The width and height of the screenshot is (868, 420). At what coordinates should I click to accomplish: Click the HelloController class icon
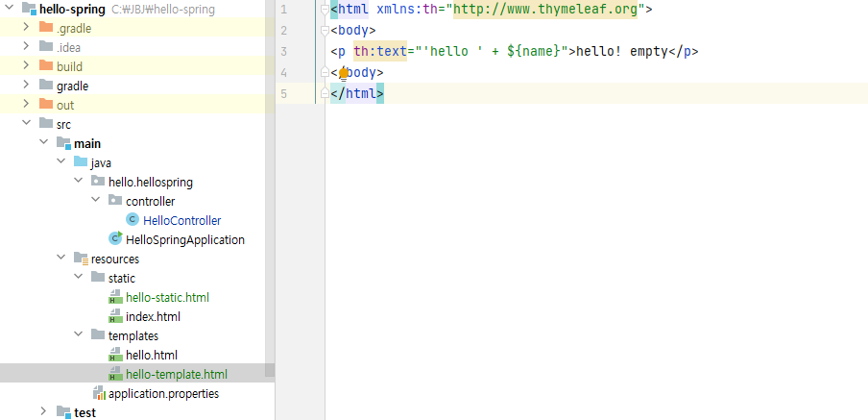point(133,220)
